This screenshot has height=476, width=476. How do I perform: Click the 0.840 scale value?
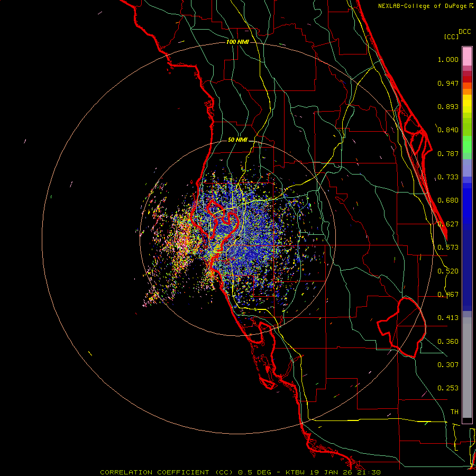(448, 130)
